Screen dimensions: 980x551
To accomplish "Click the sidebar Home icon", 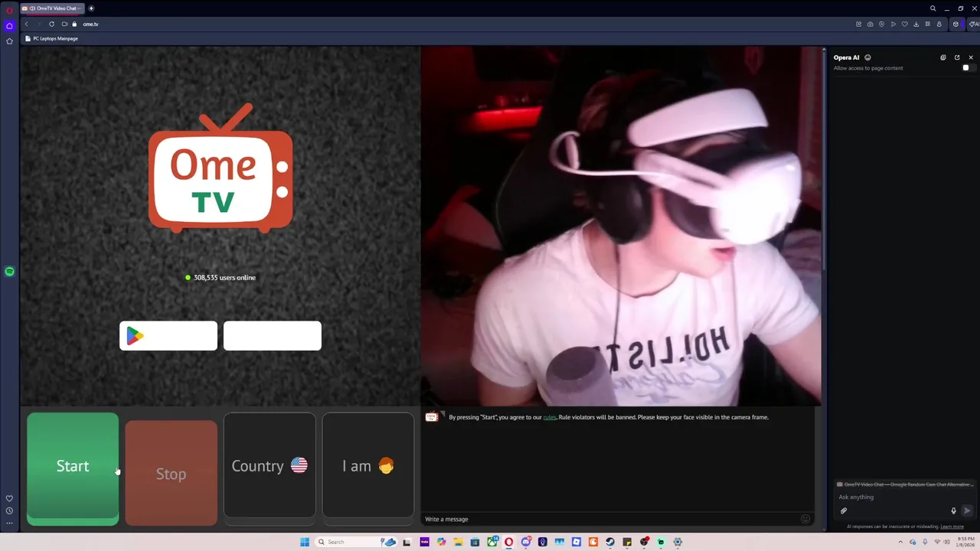I will tap(9, 25).
